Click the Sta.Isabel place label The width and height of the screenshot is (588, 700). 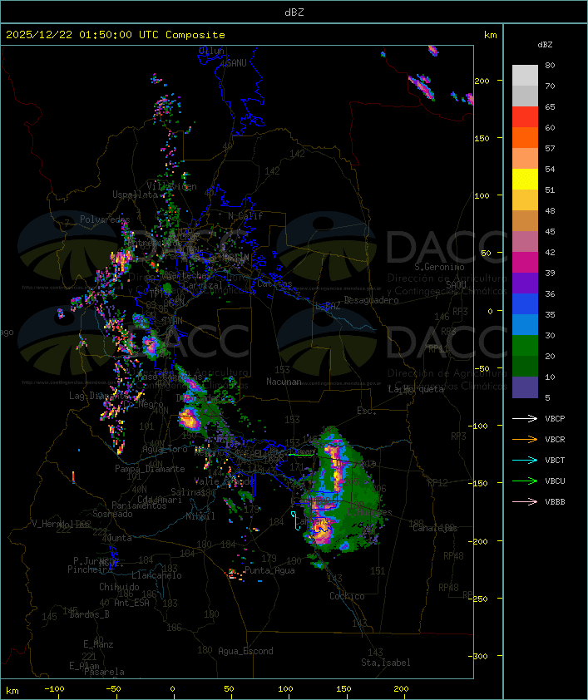coord(386,663)
